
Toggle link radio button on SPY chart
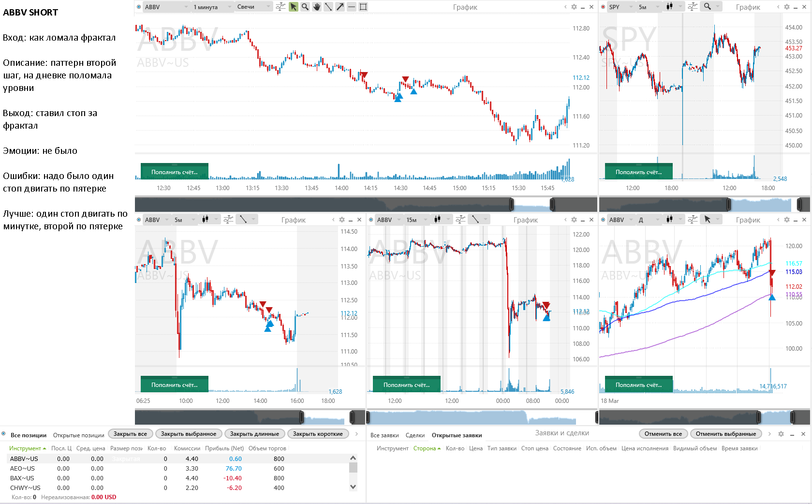(603, 7)
